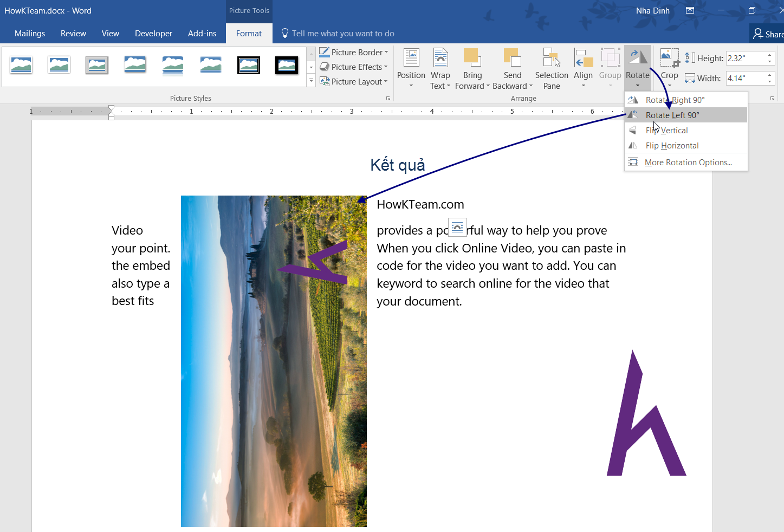The width and height of the screenshot is (784, 532).
Task: Expand the Bring Forward dropdown arrow
Action: pos(488,86)
